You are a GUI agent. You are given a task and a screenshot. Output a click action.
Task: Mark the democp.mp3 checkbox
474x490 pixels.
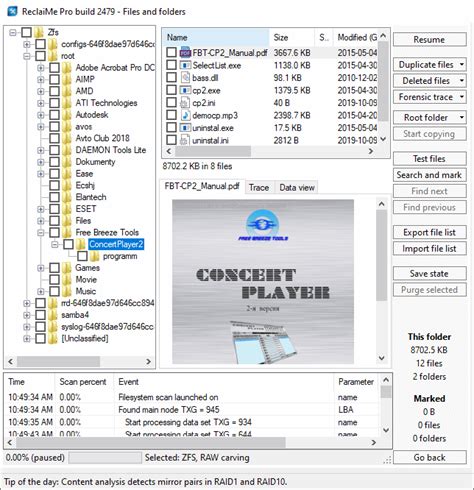171,115
